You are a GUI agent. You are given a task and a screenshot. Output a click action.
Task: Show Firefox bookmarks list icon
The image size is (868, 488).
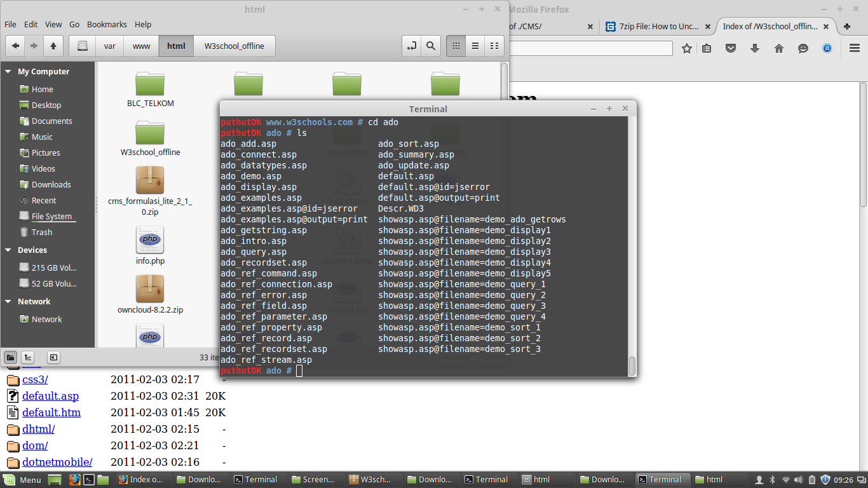click(707, 48)
